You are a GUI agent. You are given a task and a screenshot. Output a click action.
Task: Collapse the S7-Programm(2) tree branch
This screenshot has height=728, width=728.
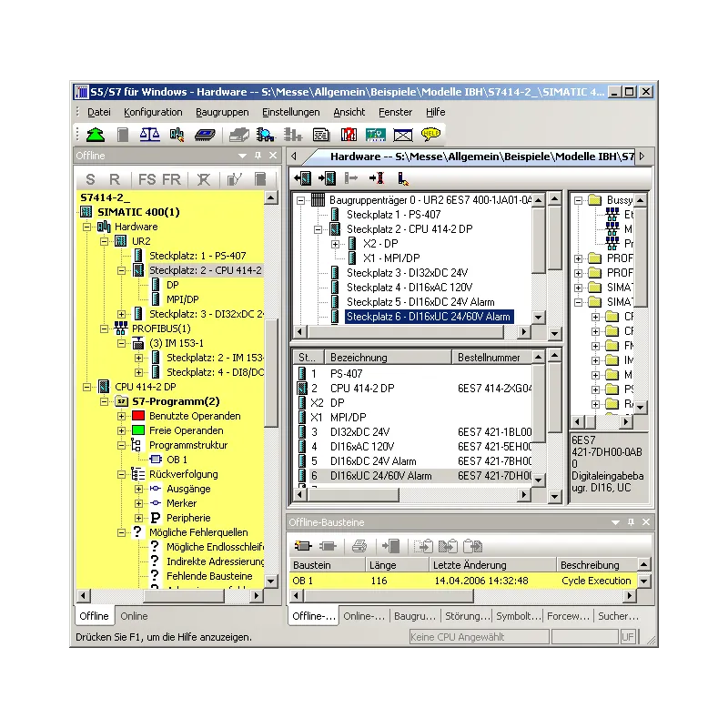pos(105,401)
